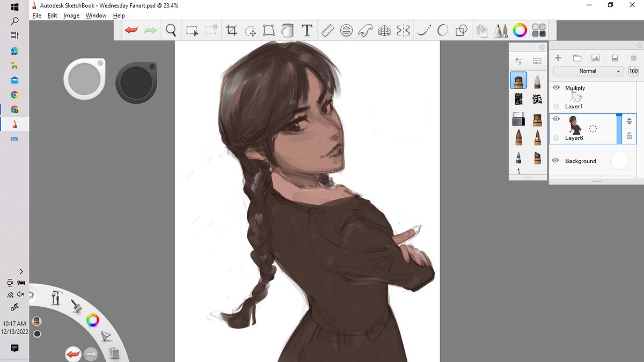Screen dimensions: 644x362
Task: Click the light gray brush size puck
Action: tap(84, 79)
